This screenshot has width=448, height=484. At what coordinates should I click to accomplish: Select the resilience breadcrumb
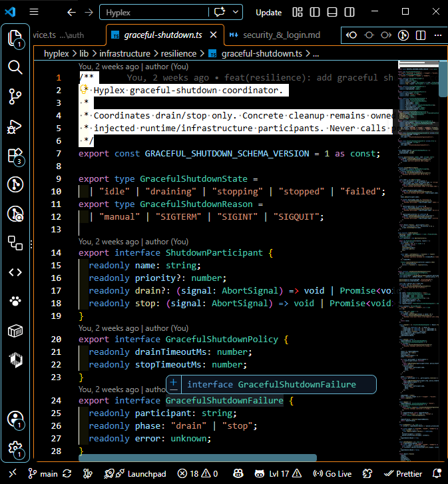[x=178, y=53]
